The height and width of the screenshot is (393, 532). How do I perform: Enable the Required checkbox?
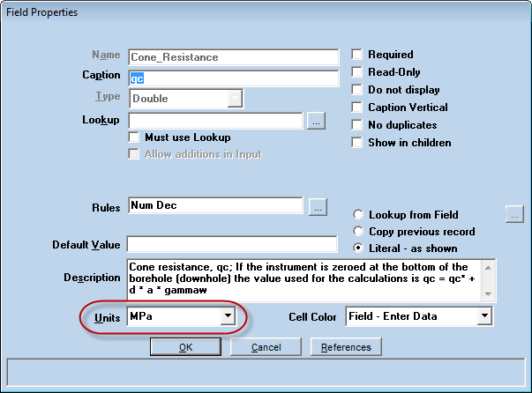point(357,55)
